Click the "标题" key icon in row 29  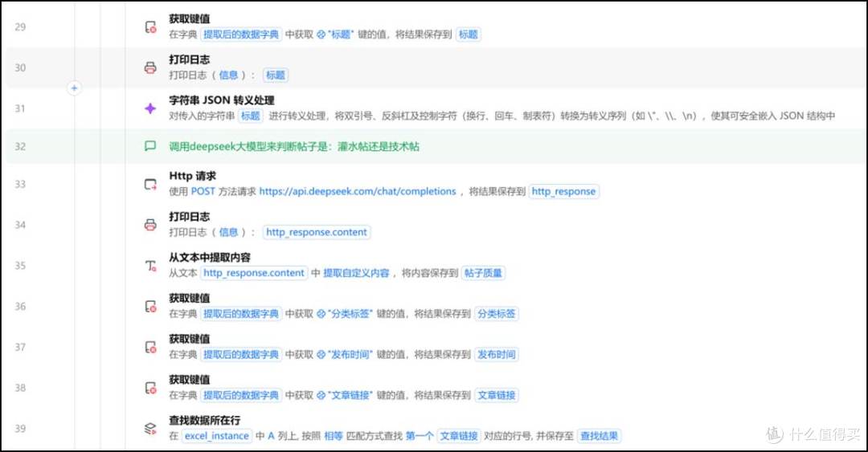(321, 35)
